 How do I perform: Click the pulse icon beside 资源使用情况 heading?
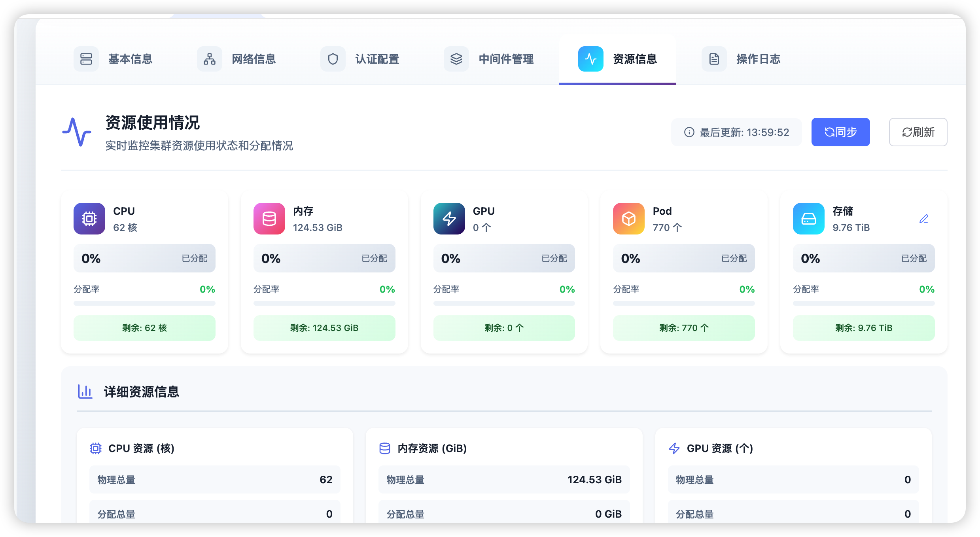point(77,132)
